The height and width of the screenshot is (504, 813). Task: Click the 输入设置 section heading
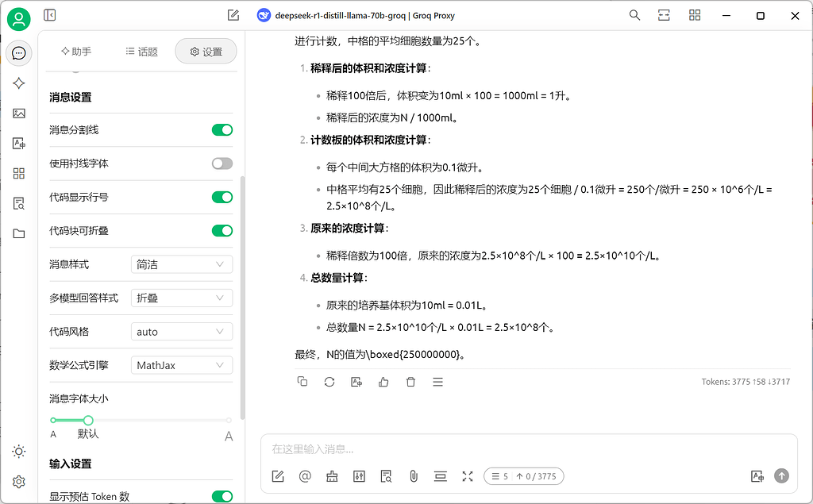pos(71,464)
